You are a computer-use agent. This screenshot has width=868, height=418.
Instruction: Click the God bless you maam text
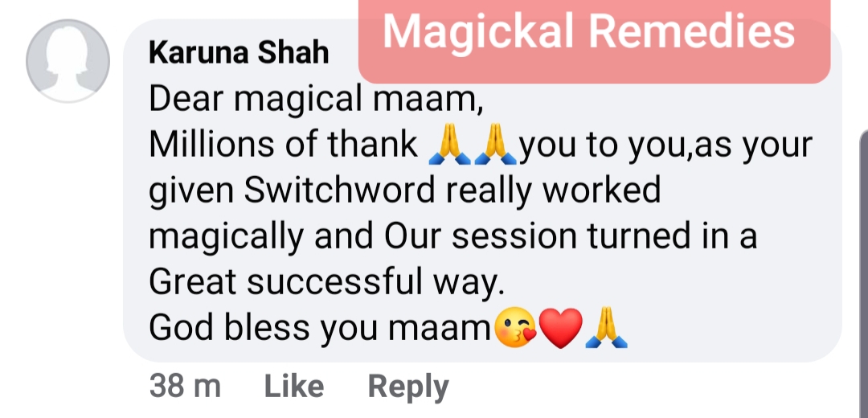pos(321,328)
